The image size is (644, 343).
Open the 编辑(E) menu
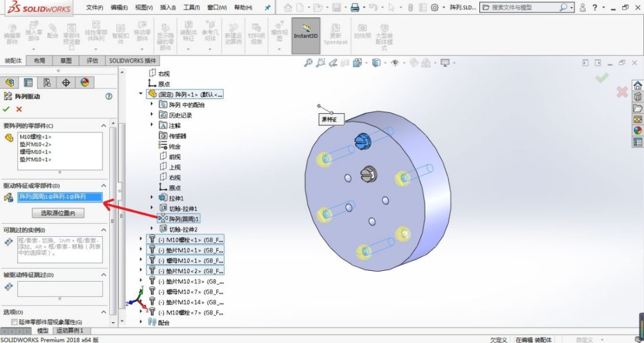119,7
